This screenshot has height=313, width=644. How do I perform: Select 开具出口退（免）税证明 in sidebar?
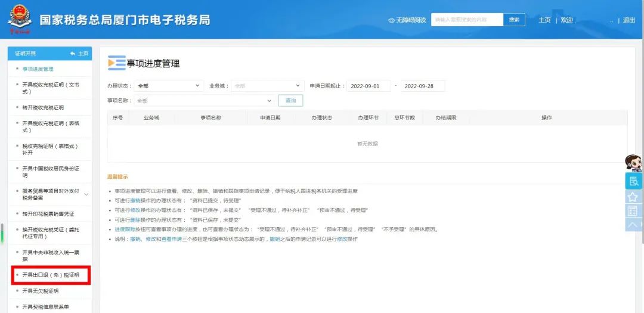pyautogui.click(x=51, y=275)
